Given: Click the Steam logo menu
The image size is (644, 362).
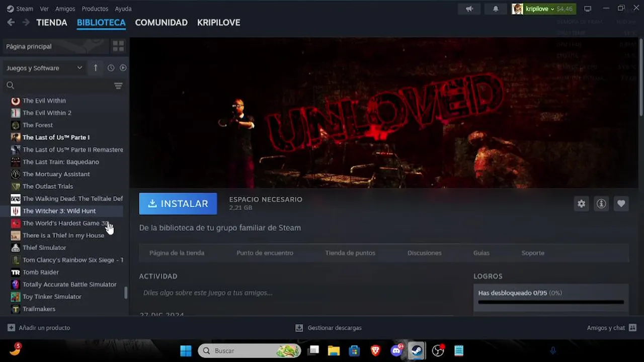Looking at the screenshot, I should click(x=20, y=9).
